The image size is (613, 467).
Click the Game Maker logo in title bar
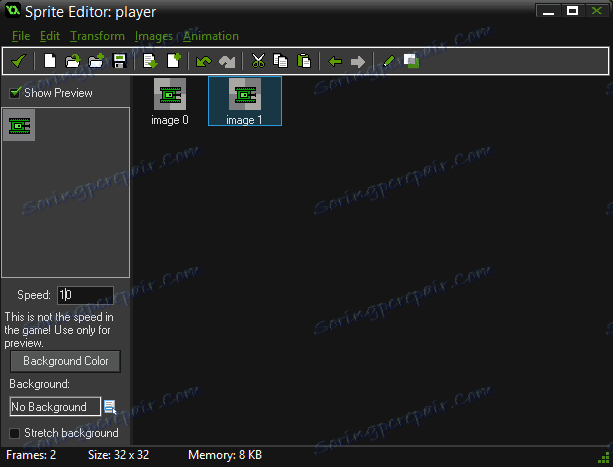pos(13,11)
